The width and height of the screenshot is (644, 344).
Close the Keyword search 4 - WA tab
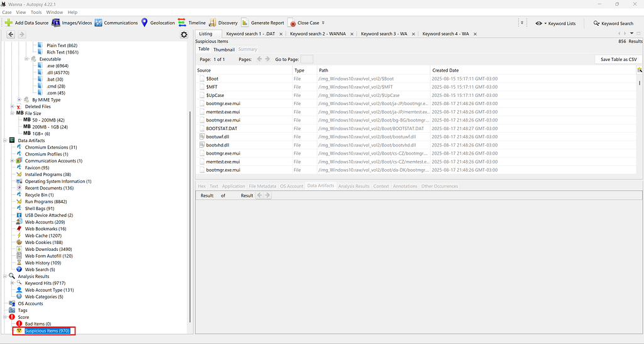coord(475,34)
